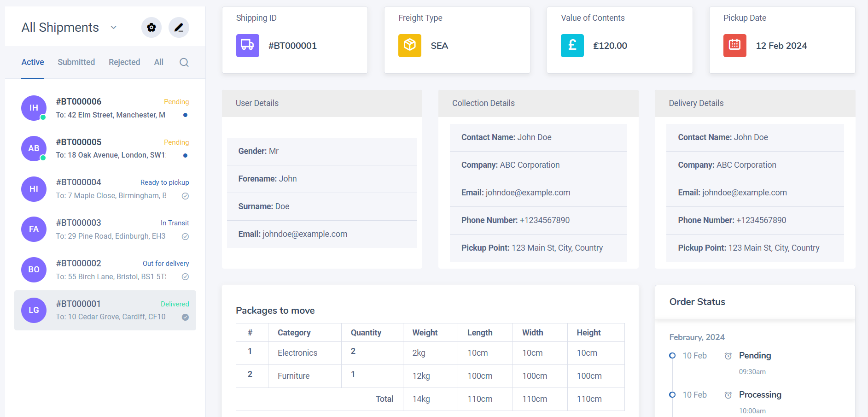Click the LG avatar for #BT000001

click(34, 310)
